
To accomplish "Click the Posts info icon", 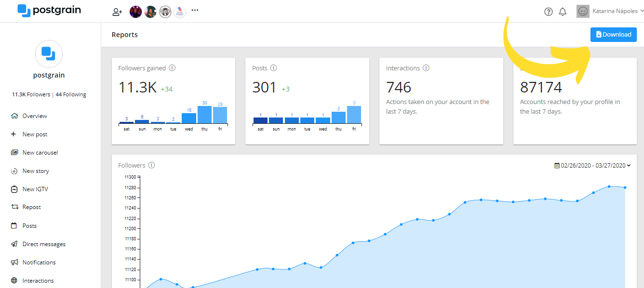I will point(274,68).
